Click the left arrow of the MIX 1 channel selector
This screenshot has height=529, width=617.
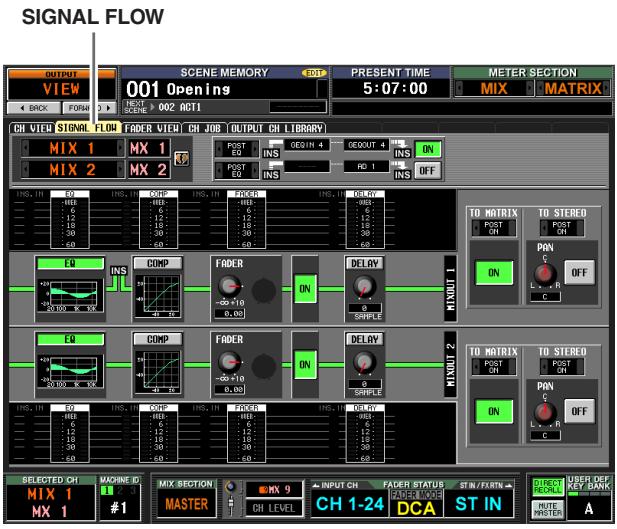[x=26, y=148]
